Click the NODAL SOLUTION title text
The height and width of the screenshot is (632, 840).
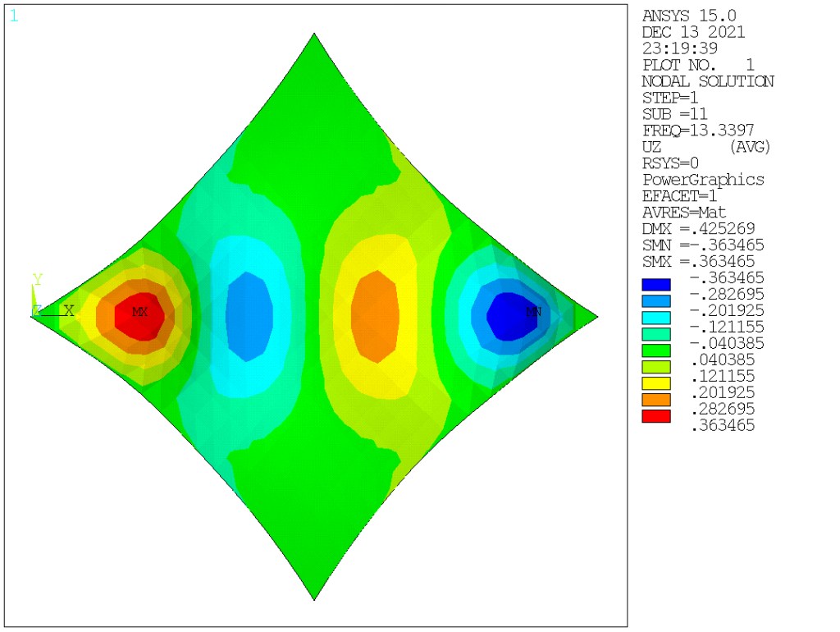707,81
